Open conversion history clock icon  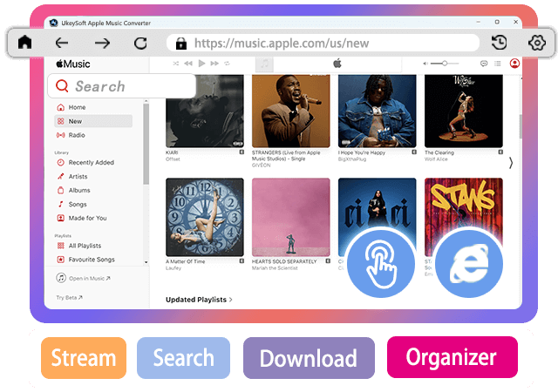tap(499, 43)
